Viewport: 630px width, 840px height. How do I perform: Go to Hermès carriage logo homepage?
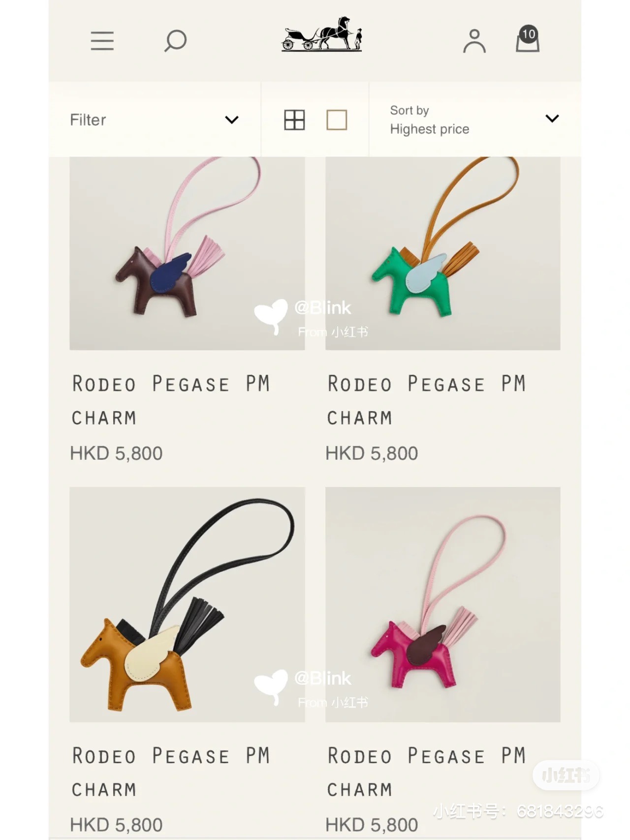[x=322, y=34]
